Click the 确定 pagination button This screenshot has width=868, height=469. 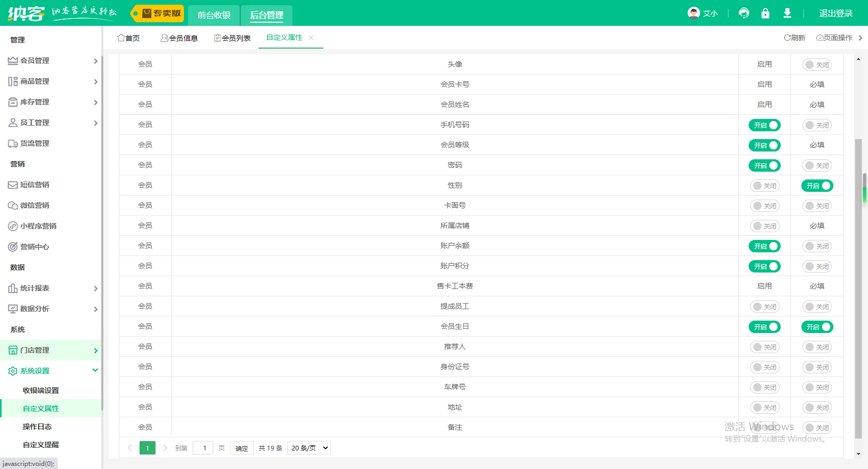click(x=241, y=448)
